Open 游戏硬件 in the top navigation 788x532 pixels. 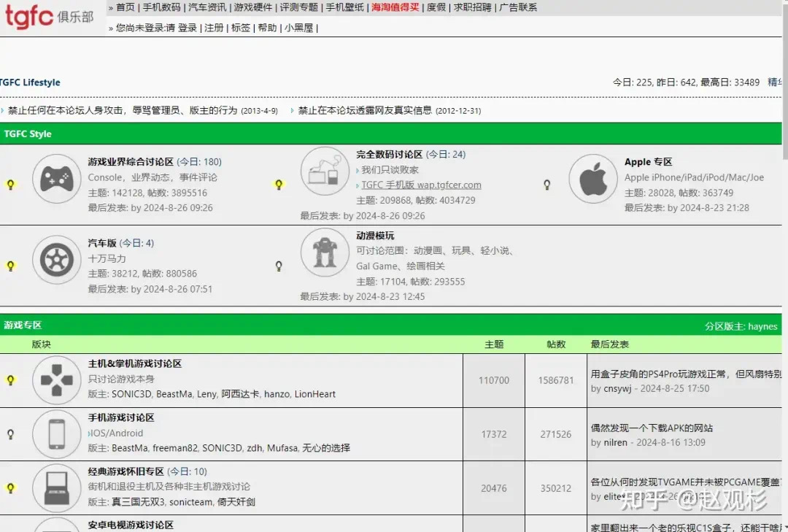[252, 7]
